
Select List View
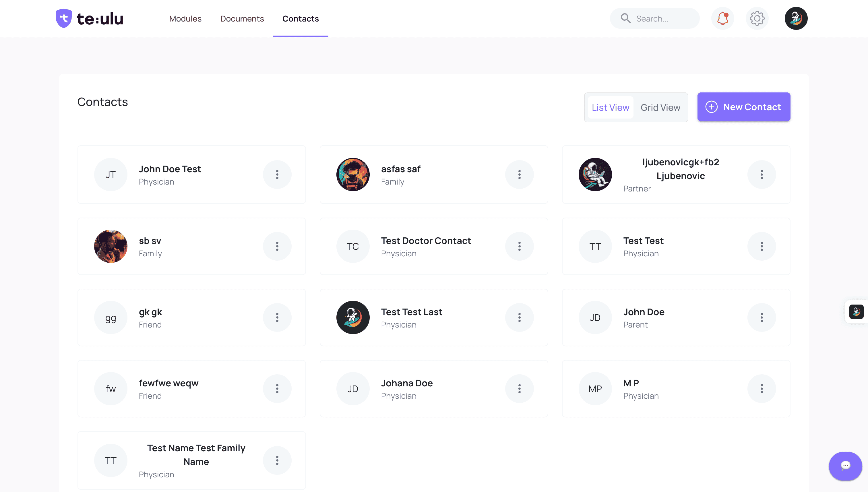coord(610,107)
